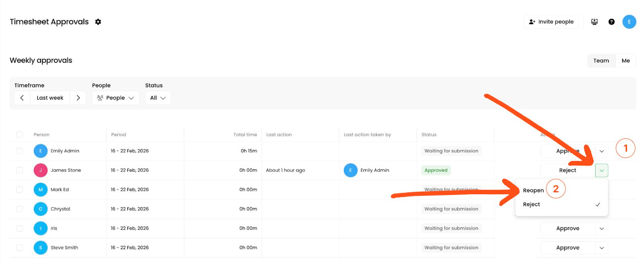Go to previous timeframe with left chevron
This screenshot has width=644, height=259.
(22, 98)
